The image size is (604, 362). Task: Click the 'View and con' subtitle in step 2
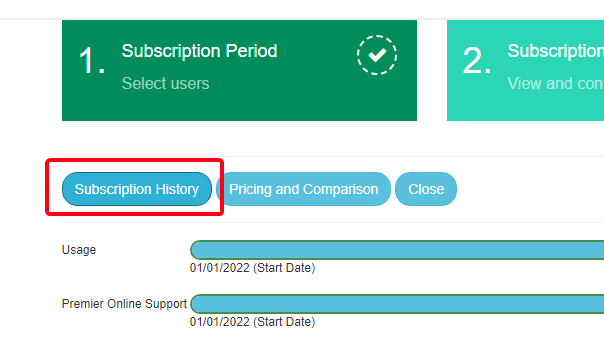tap(555, 84)
